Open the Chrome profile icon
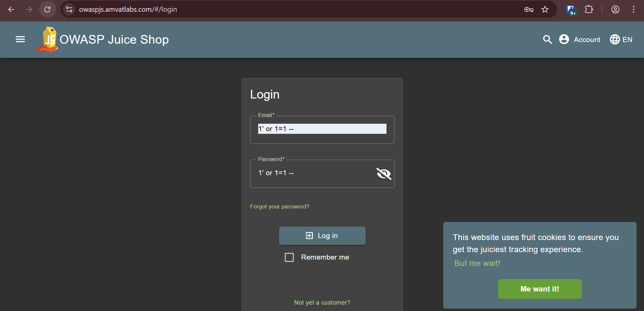Image resolution: width=644 pixels, height=311 pixels. coord(615,9)
